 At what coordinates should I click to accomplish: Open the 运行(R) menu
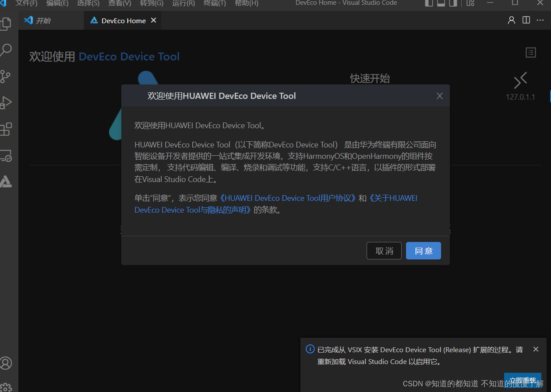pyautogui.click(x=184, y=3)
